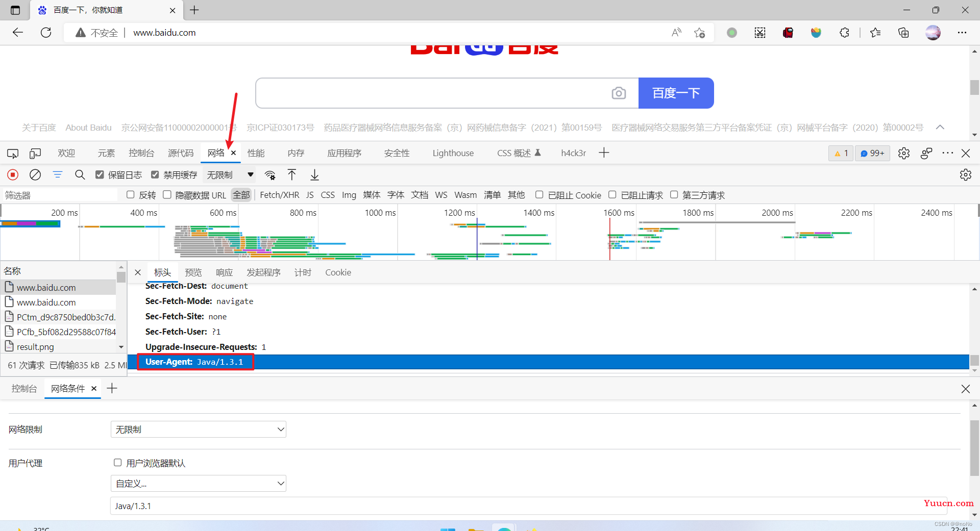Image resolution: width=980 pixels, height=531 pixels.
Task: Add page to favorites star icon
Action: pos(699,33)
